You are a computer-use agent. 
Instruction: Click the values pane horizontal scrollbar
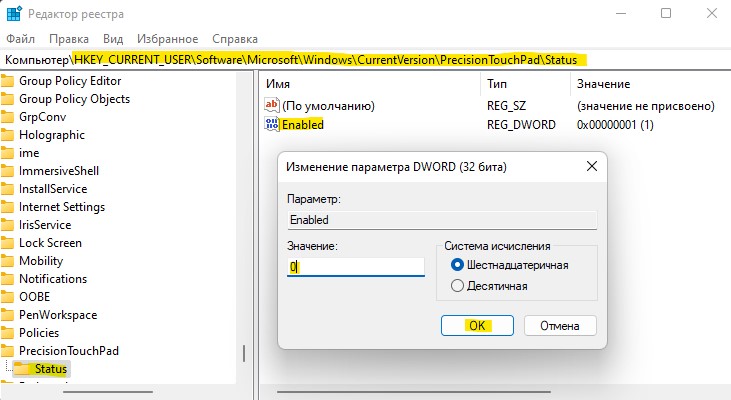[x=414, y=392]
